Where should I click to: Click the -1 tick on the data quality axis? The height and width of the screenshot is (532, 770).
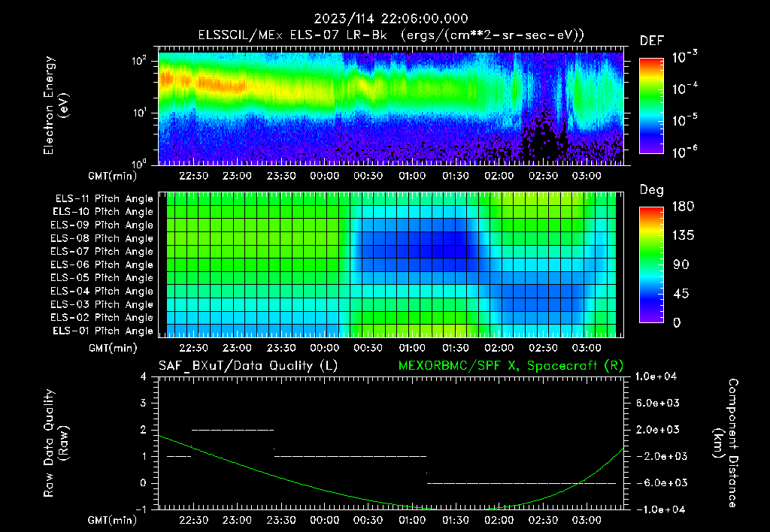coord(141,509)
